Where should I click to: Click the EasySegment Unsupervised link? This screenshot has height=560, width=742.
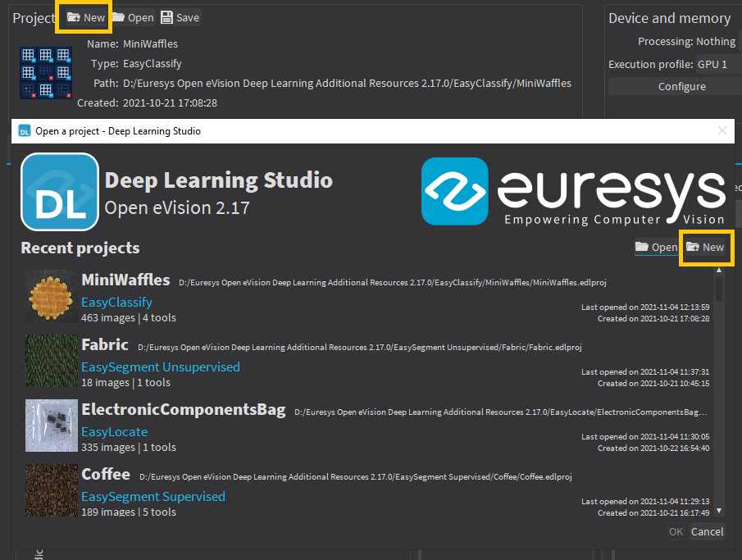(160, 367)
